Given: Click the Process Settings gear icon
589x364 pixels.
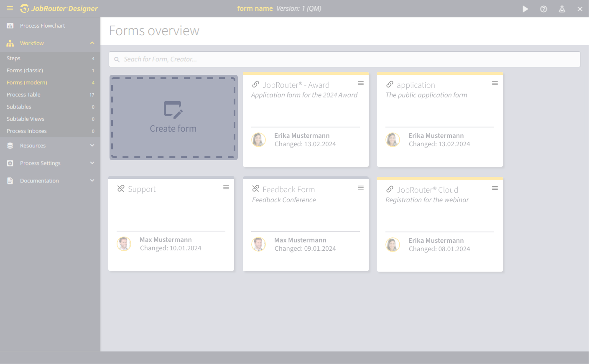Looking at the screenshot, I should point(10,163).
